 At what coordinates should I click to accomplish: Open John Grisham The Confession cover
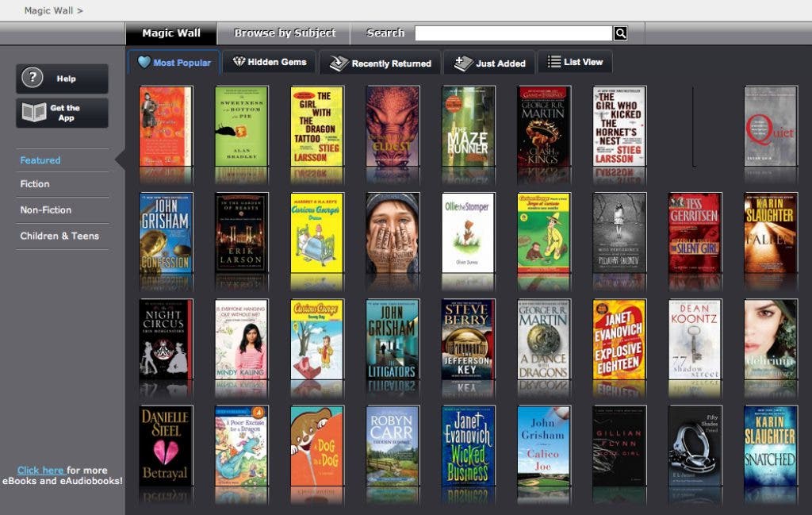[x=166, y=233]
